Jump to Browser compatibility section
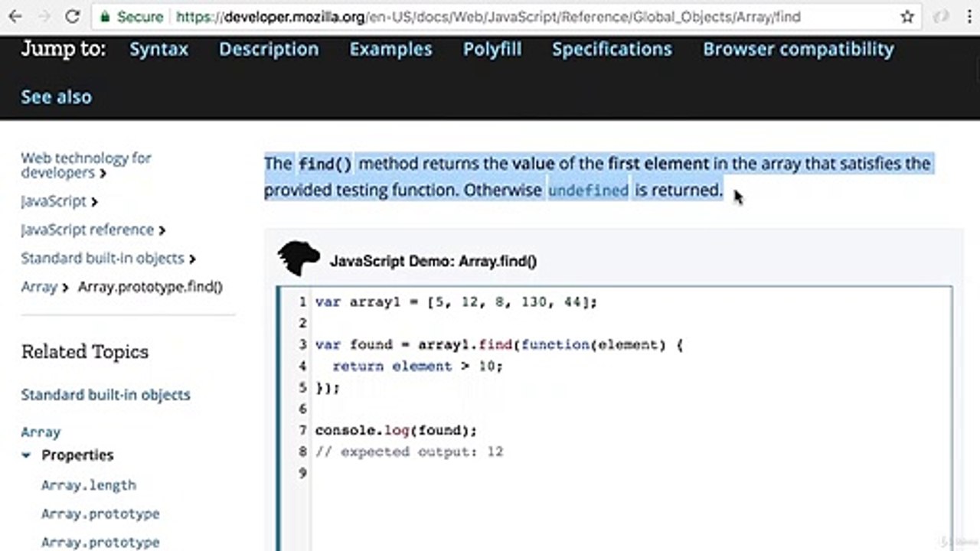Screen dimensions: 980x551 point(799,49)
